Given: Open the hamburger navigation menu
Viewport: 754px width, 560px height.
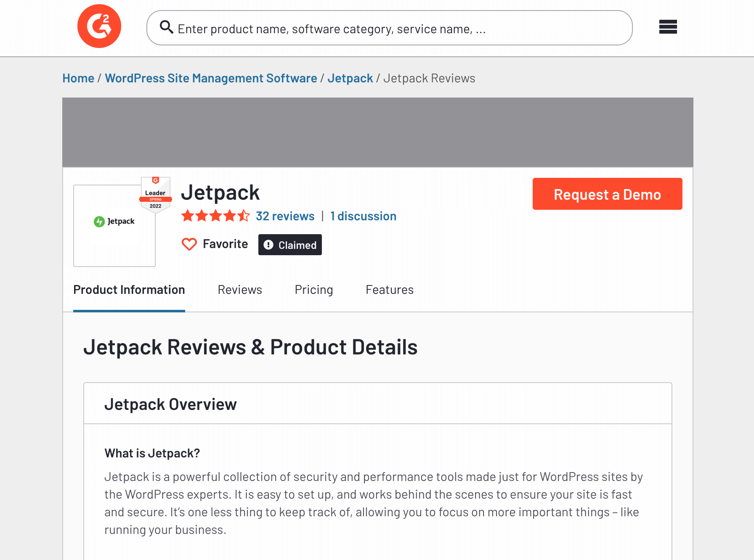Looking at the screenshot, I should coord(668,27).
